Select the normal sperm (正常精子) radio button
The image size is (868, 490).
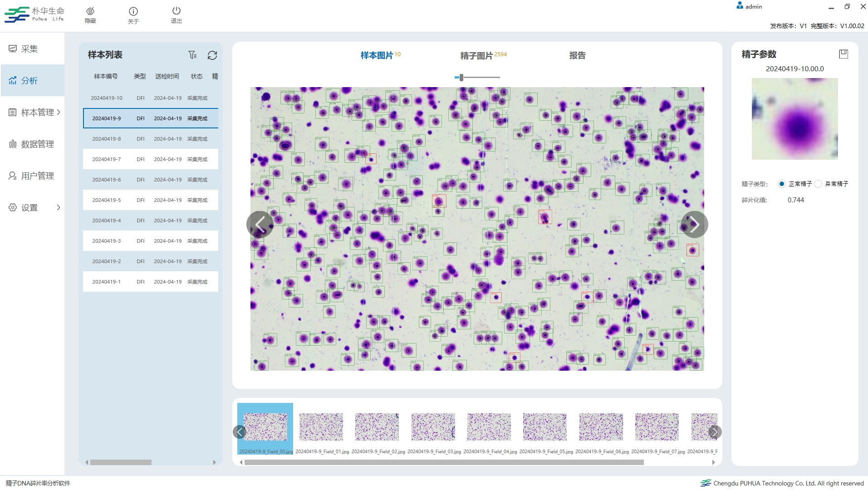pyautogui.click(x=781, y=184)
